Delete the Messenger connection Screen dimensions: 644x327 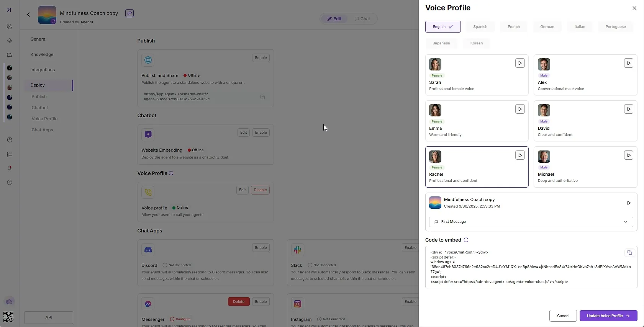(239, 302)
